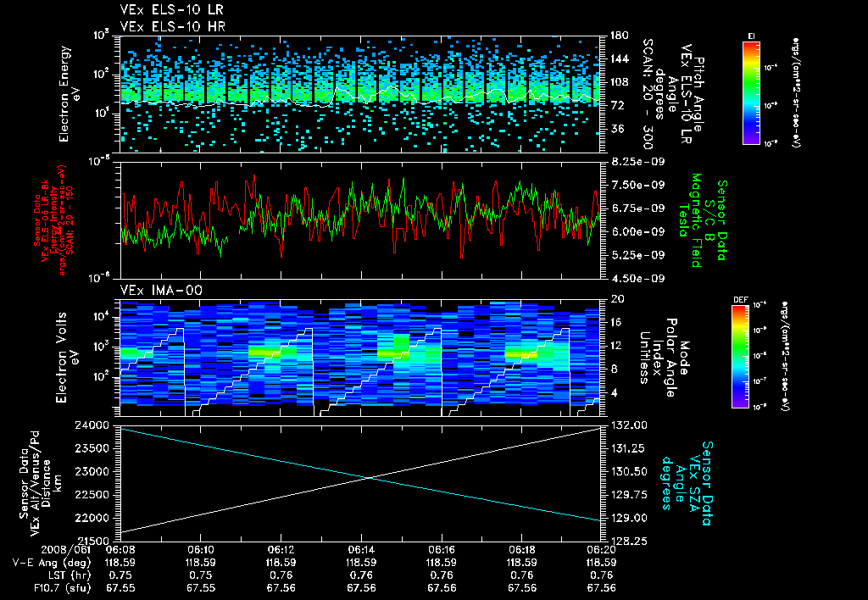Click the DEF color scale bar
The height and width of the screenshot is (600, 868).
tap(741, 357)
